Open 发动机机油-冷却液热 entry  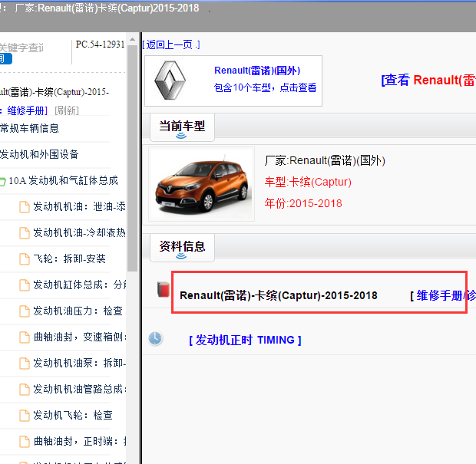point(79,233)
